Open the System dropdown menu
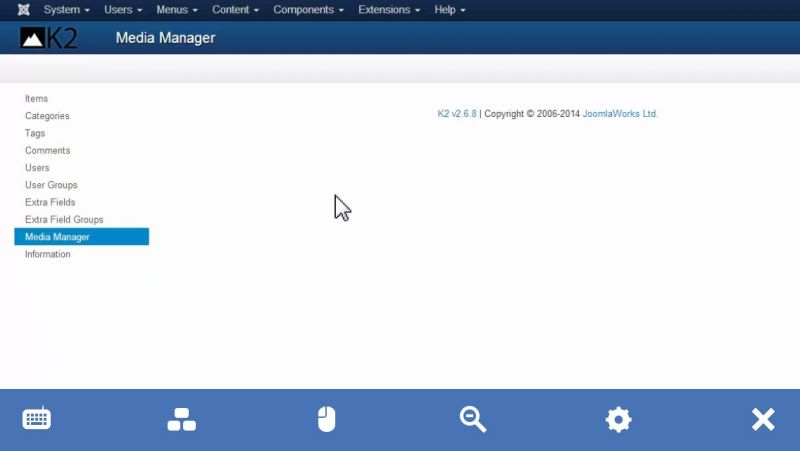The height and width of the screenshot is (451, 800). (x=66, y=10)
